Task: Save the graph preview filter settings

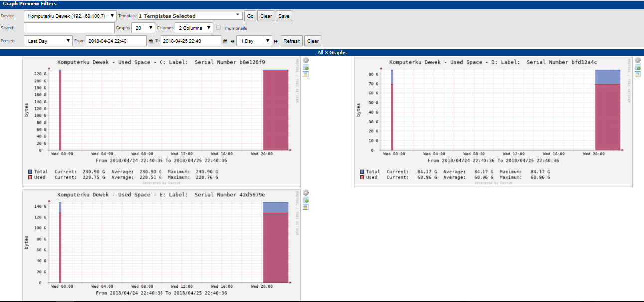Action: 284,16
